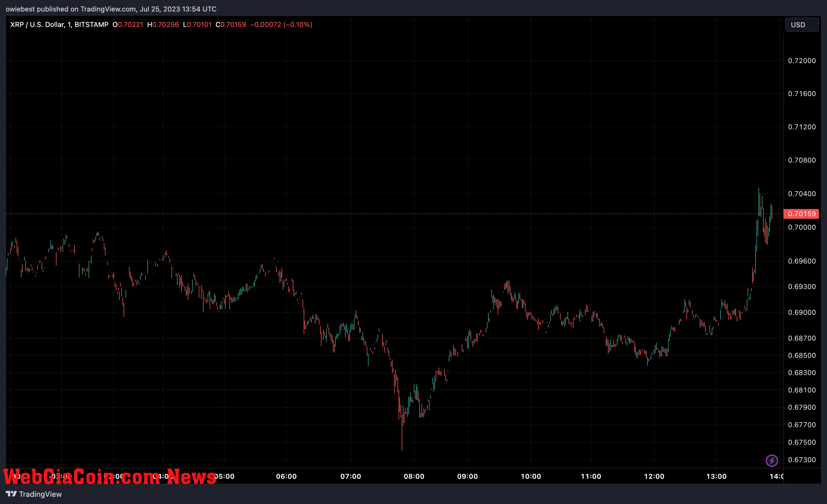Click the 13:00 time axis label
Image resolution: width=827 pixels, height=504 pixels.
716,476
